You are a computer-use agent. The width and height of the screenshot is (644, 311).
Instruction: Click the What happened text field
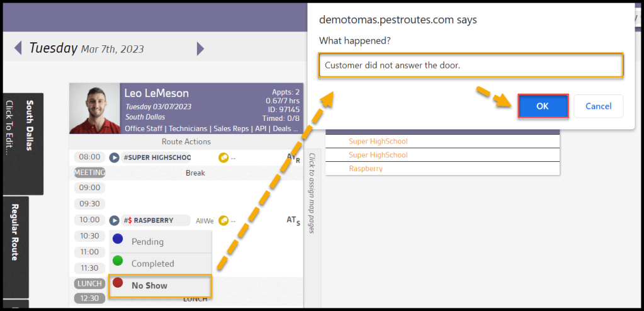click(x=471, y=65)
